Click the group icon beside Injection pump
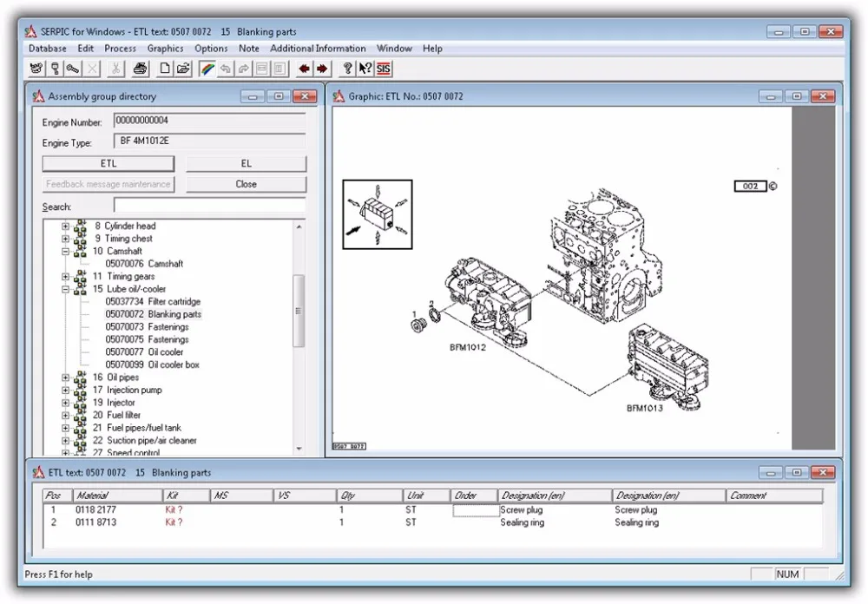 pyautogui.click(x=81, y=390)
